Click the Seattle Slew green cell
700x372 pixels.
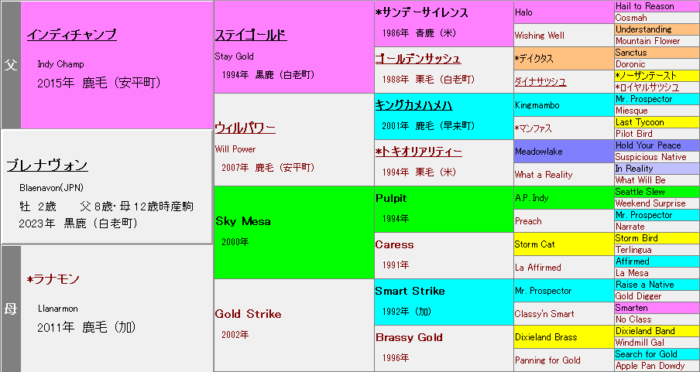(x=657, y=192)
